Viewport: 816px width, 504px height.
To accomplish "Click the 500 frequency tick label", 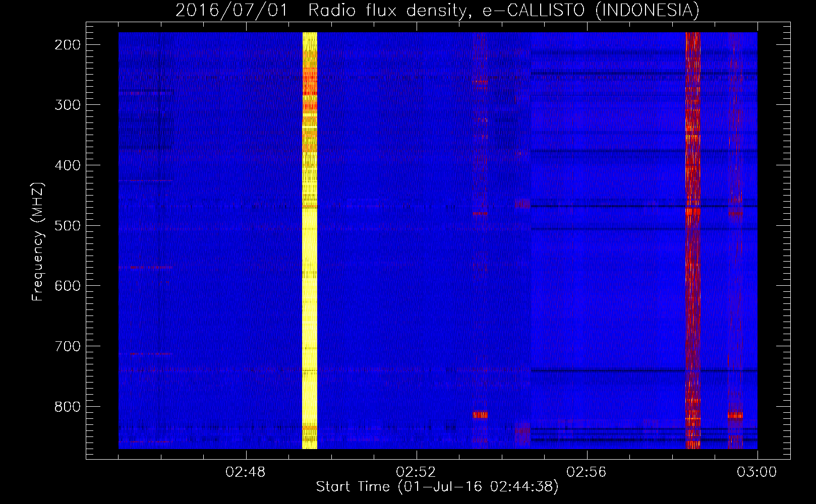I will tap(68, 225).
